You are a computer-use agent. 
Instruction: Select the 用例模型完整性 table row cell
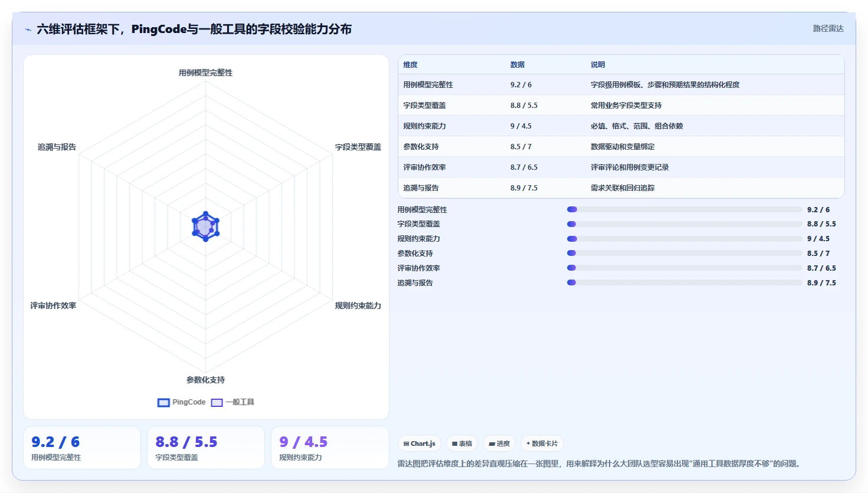click(428, 85)
